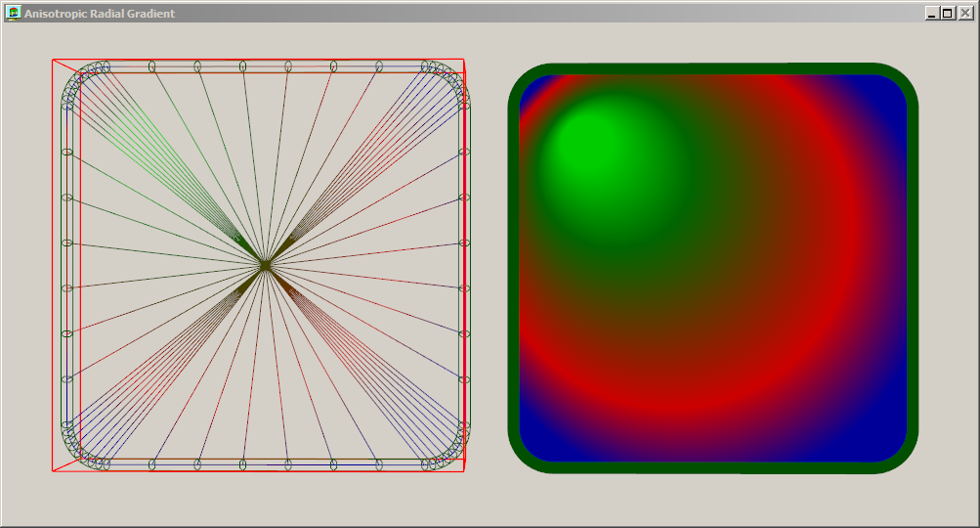Image resolution: width=980 pixels, height=528 pixels.
Task: Select bottom-right corner of the red bounding box
Action: (463, 471)
